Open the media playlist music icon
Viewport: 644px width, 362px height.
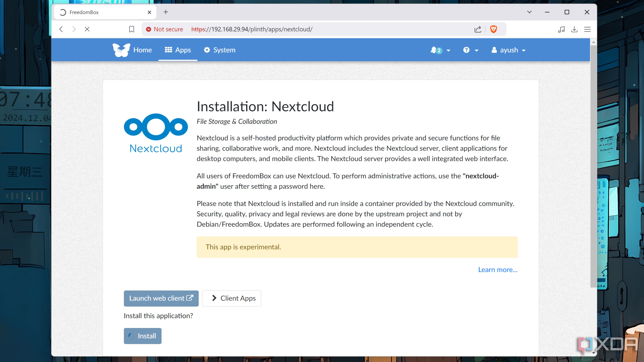coord(561,29)
